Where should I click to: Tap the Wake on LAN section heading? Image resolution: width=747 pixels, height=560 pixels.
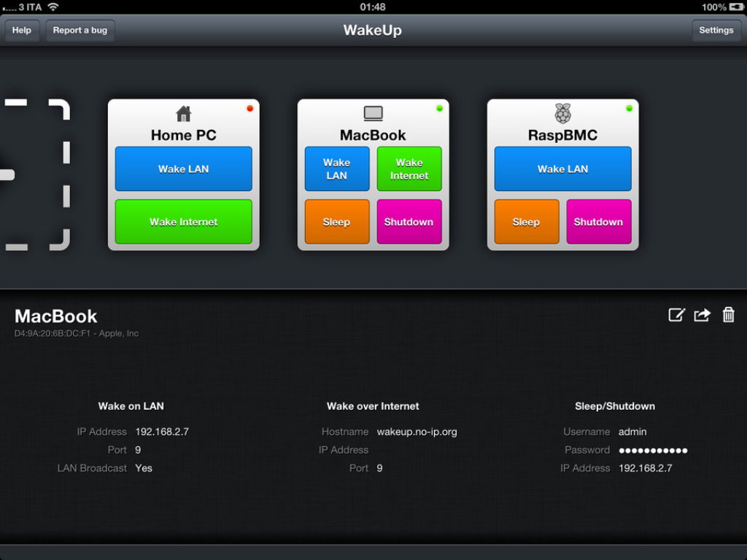tap(131, 406)
